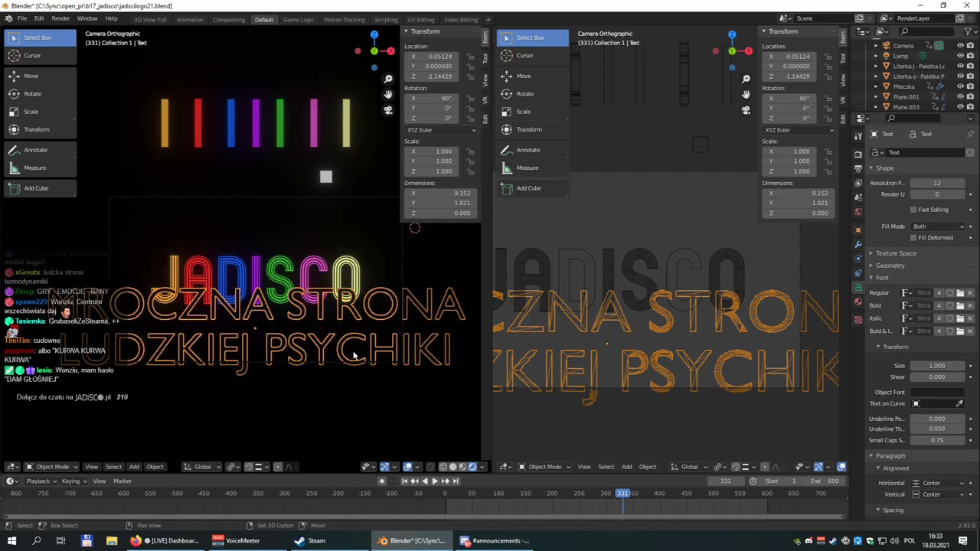Expand the Texture Space panel

pyautogui.click(x=896, y=253)
